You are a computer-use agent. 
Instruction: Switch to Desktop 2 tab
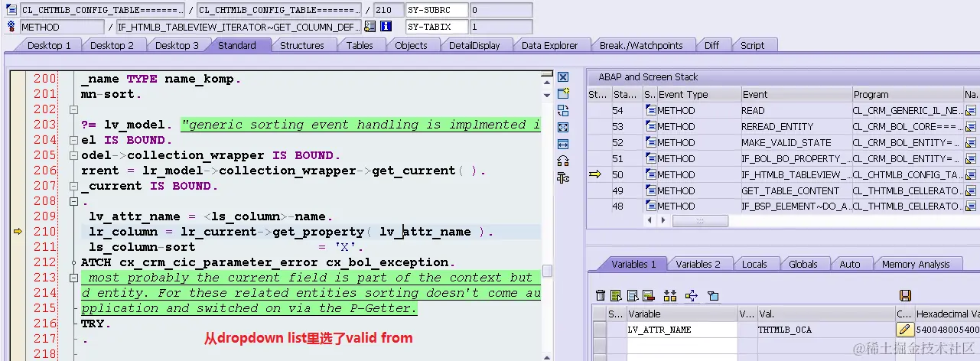pyautogui.click(x=112, y=45)
